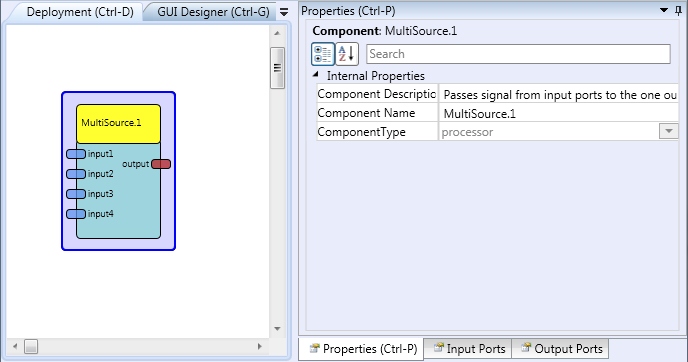Select the yellow MultiSource.1 component header
Viewport: 688px width, 362px height.
tap(118, 124)
